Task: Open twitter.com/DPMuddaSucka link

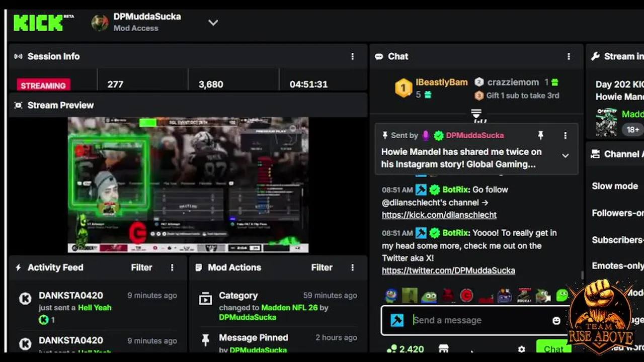Action: 448,270
